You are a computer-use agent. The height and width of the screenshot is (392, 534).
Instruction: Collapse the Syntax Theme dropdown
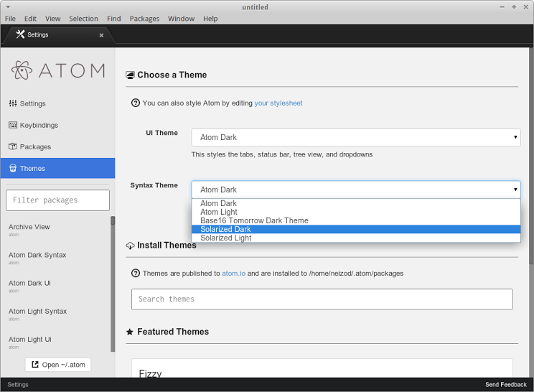coord(356,190)
